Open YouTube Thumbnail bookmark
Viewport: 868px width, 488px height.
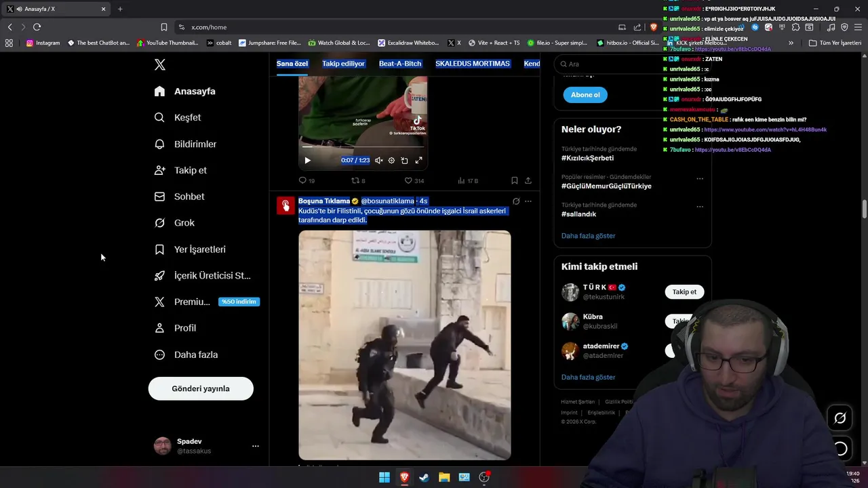coord(167,43)
